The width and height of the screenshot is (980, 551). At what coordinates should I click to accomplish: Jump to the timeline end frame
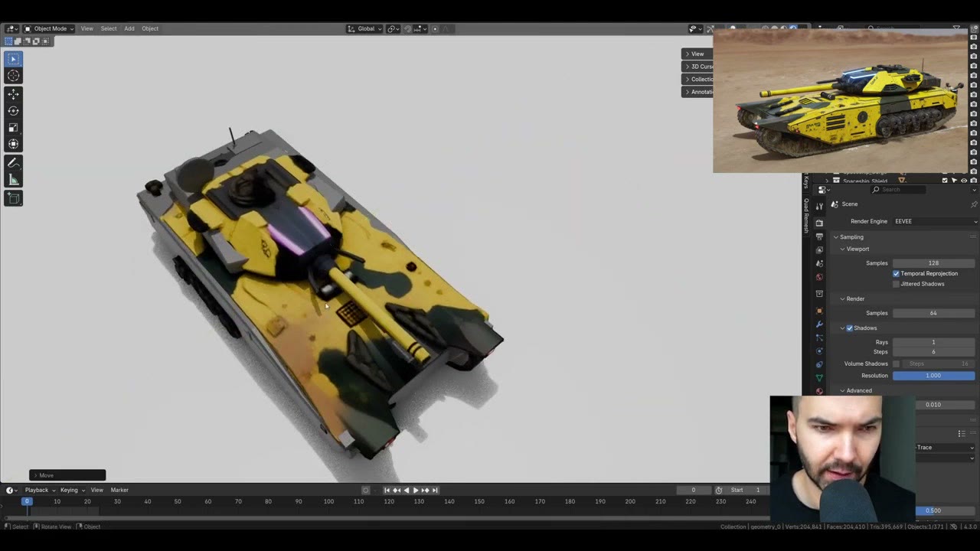point(435,490)
